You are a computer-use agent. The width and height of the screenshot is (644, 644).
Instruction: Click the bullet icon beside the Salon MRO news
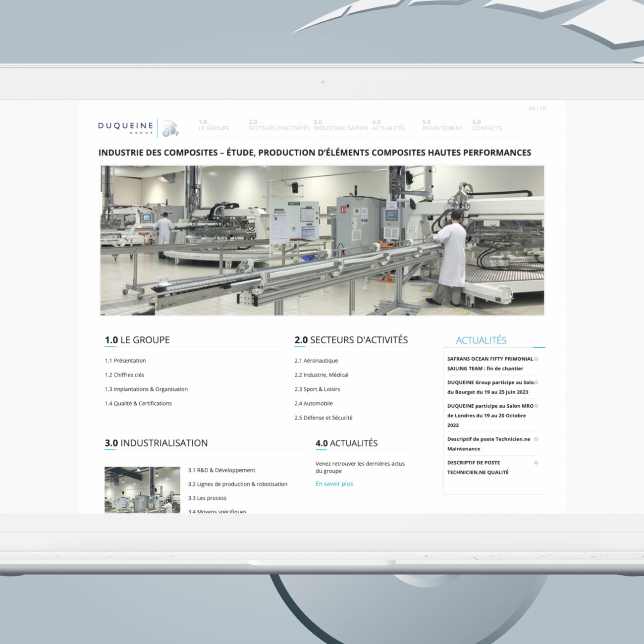pos(536,406)
